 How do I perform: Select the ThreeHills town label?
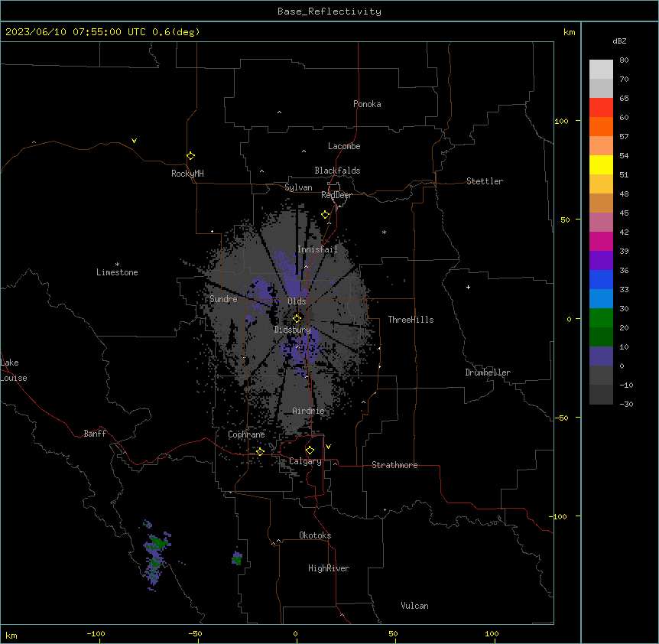tap(411, 320)
